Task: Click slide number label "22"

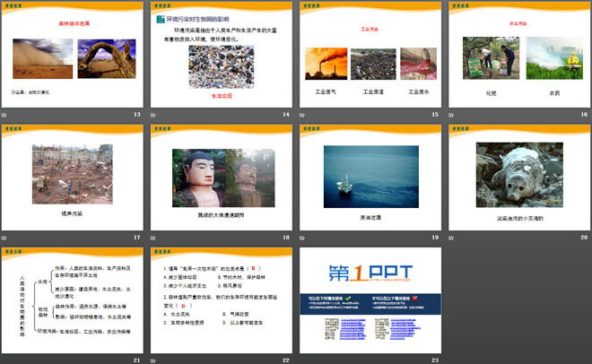Action: [x=286, y=360]
